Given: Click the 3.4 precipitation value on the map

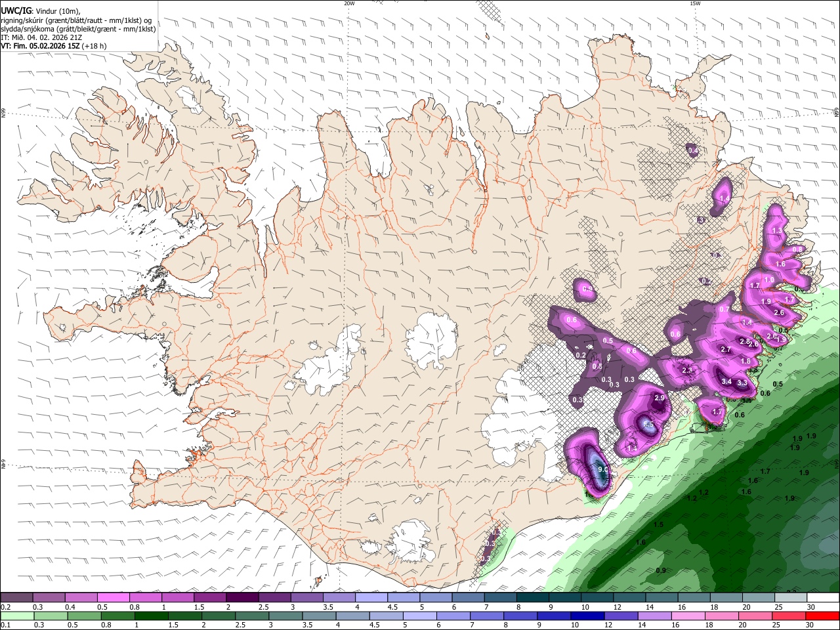Looking at the screenshot, I should click(x=726, y=381).
